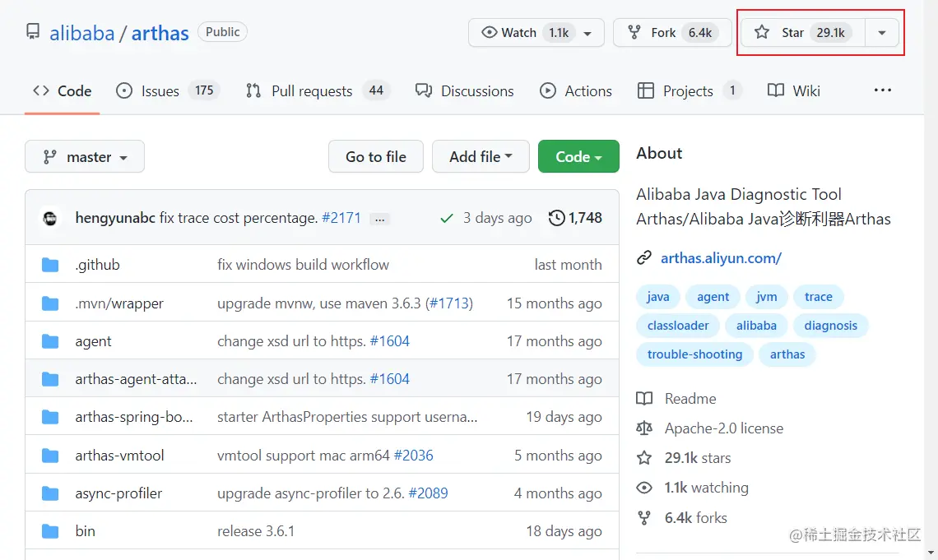Click the async-profiler folder icon
Screen dimensions: 938x560
pyautogui.click(x=50, y=493)
